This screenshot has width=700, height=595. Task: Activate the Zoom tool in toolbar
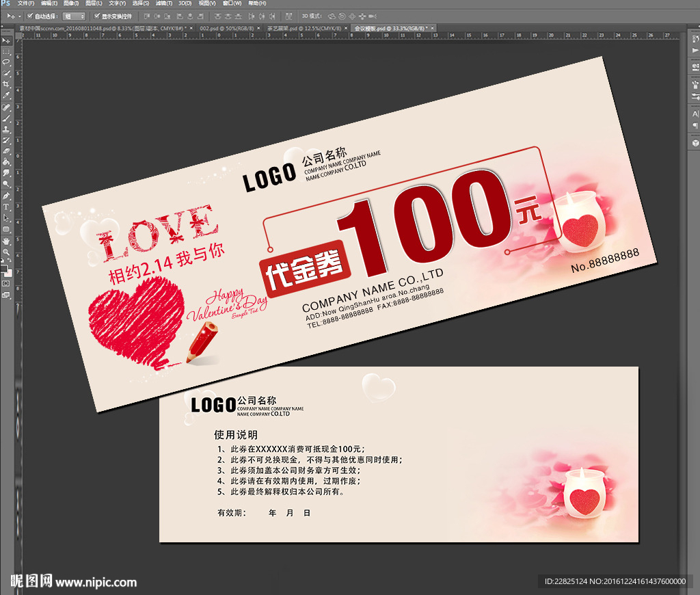coord(6,252)
